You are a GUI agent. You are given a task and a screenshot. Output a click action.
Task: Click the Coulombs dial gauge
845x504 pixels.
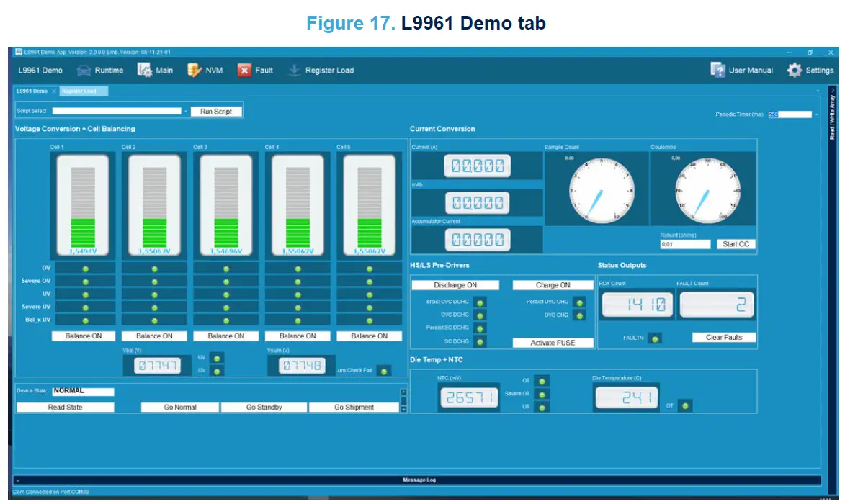click(x=707, y=191)
